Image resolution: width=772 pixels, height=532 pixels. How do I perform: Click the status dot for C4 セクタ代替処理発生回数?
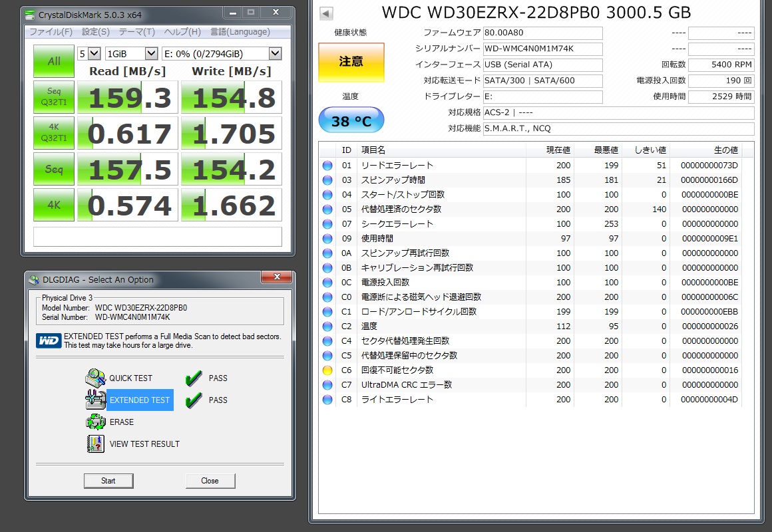pyautogui.click(x=327, y=341)
